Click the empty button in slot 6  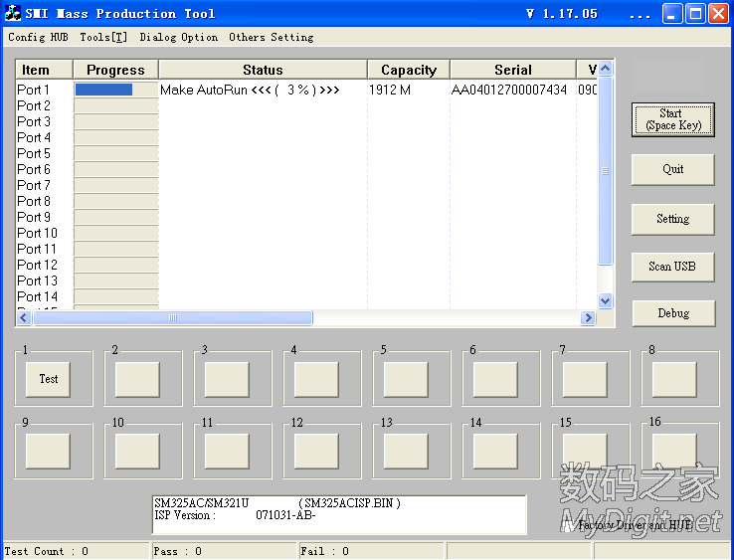[495, 379]
